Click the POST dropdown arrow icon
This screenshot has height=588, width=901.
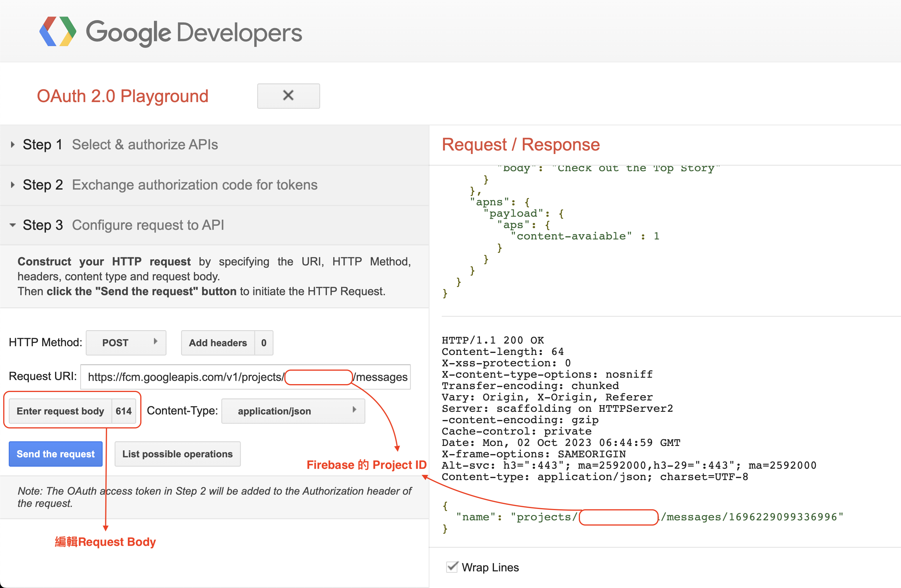[155, 341]
